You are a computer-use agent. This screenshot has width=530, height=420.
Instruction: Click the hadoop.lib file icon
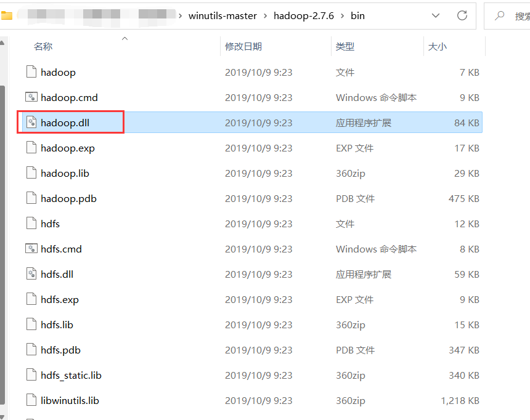31,173
